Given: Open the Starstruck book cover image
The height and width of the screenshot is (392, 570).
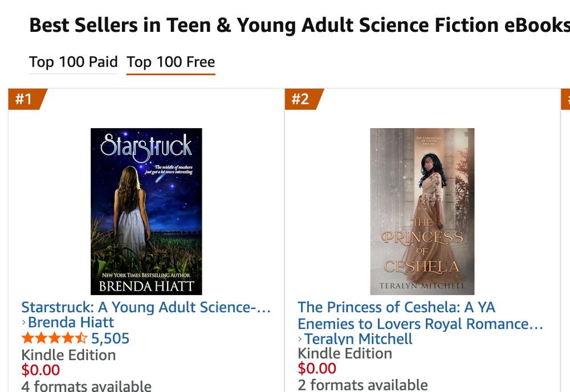Looking at the screenshot, I should coord(146,211).
